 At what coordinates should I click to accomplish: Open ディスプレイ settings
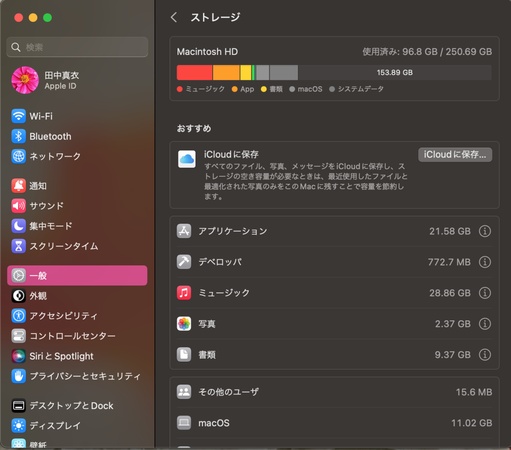pos(77,426)
